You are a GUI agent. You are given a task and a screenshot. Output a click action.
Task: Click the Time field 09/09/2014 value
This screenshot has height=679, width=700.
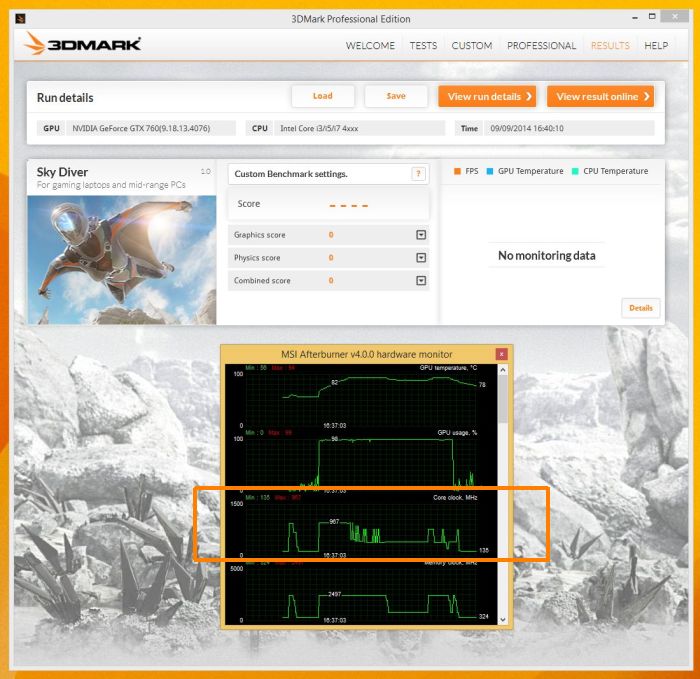coord(569,128)
